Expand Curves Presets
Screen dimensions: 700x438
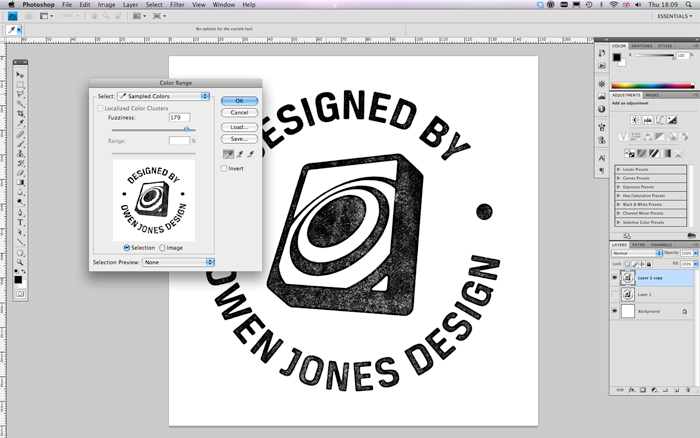click(x=619, y=178)
